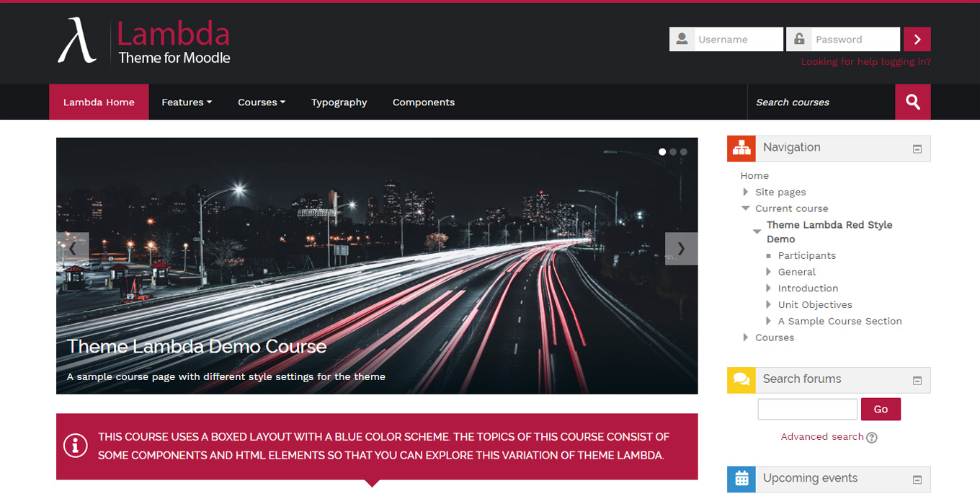Click the course search magnifier icon

912,102
